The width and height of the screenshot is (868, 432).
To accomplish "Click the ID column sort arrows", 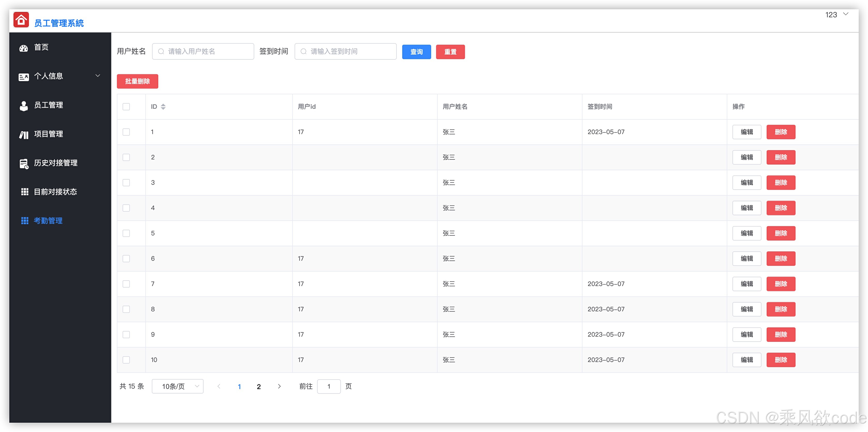I will [163, 107].
